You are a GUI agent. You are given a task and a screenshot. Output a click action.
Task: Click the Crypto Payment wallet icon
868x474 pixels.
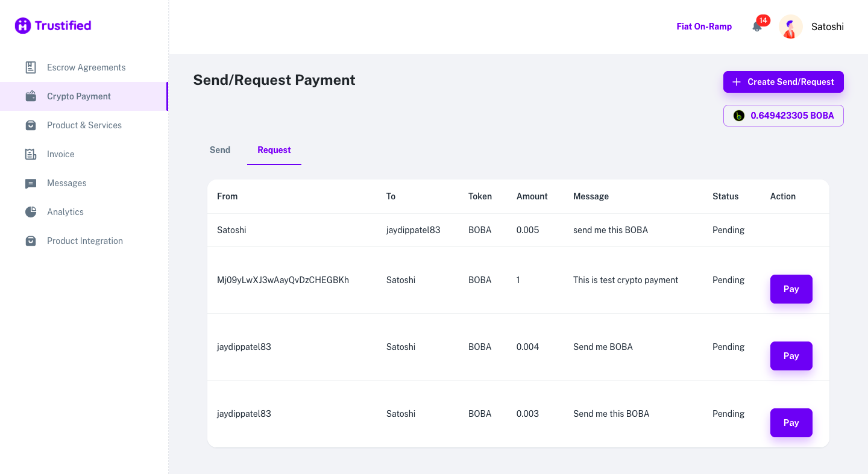pos(31,96)
